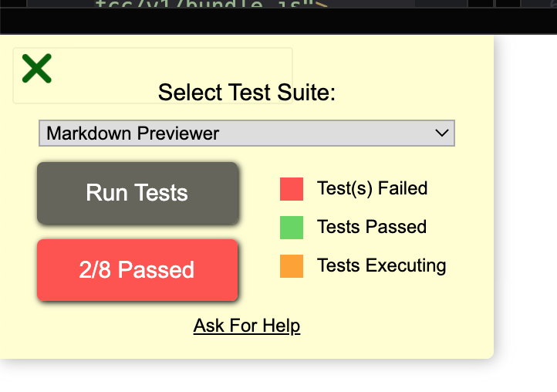Click the Select Test Suite heading
This screenshot has height=392, width=557.
pyautogui.click(x=247, y=93)
